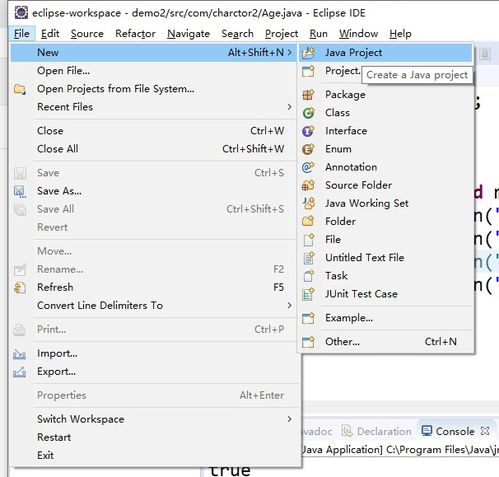Click the Package icon in New submenu
Screen dimensions: 499x477
(x=308, y=95)
